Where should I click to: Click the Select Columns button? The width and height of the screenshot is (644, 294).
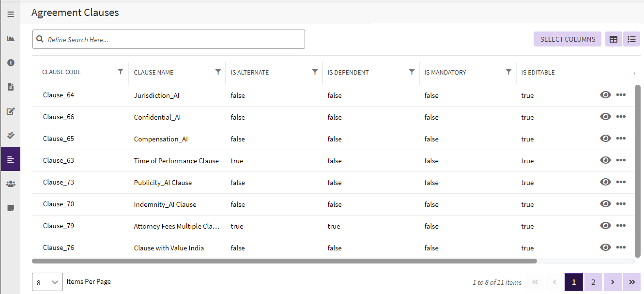click(567, 39)
